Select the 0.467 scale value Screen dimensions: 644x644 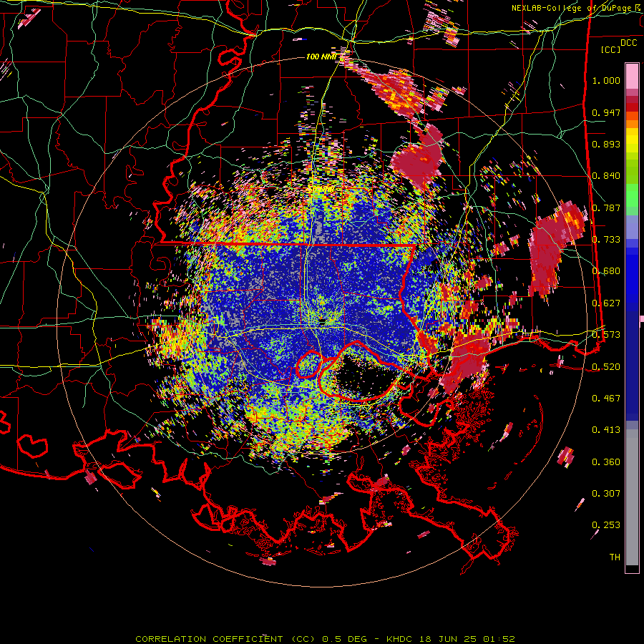point(606,399)
